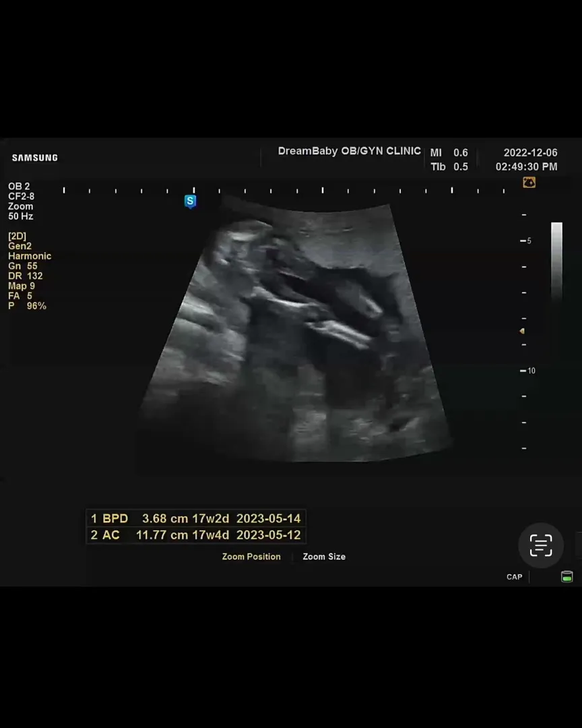Click the 10 cm depth scale mark
The height and width of the screenshot is (728, 582).
[x=527, y=371]
